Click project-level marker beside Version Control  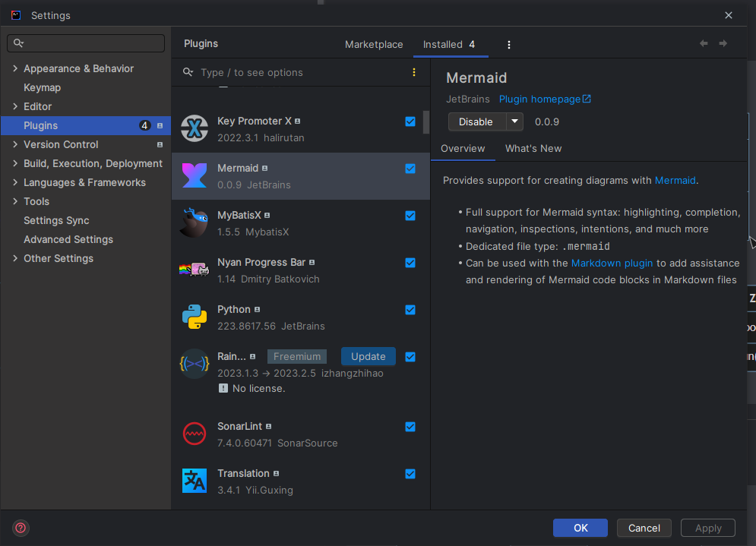coord(160,144)
